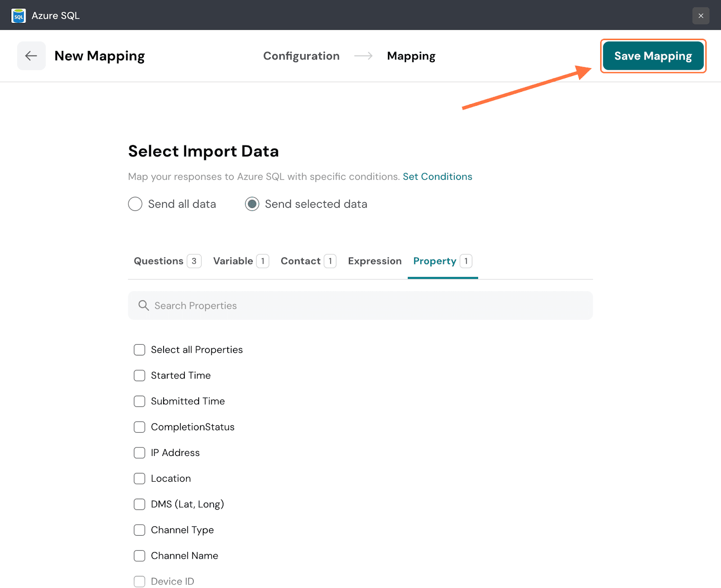Click the Azure SQL logo icon
This screenshot has height=588, width=721.
click(18, 16)
